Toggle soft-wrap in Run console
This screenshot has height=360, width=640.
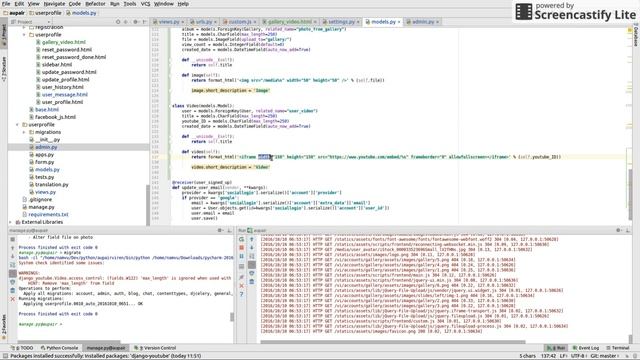click(x=252, y=256)
